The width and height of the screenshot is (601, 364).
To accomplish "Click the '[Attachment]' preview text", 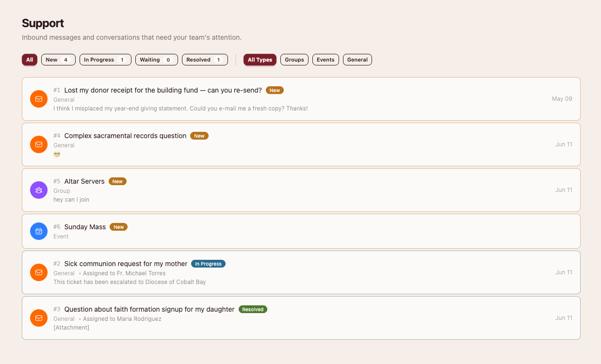I will (x=71, y=328).
